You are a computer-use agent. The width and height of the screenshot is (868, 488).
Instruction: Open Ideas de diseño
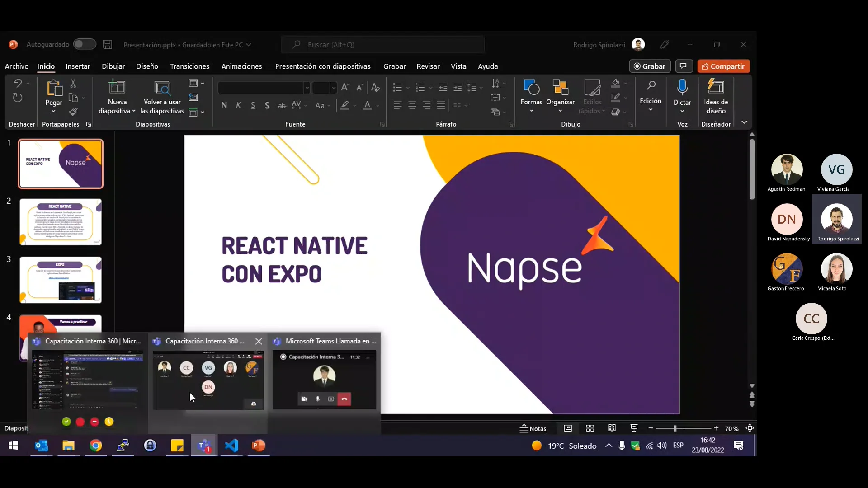click(x=716, y=97)
